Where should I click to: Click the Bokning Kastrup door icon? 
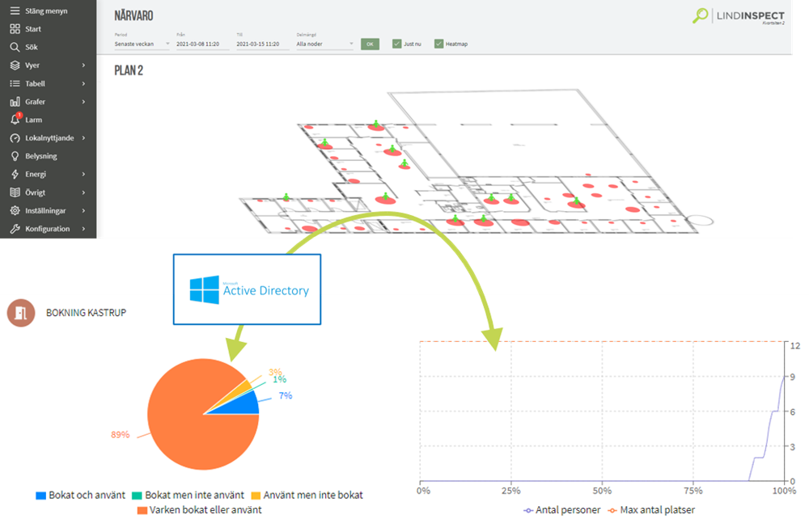(21, 313)
